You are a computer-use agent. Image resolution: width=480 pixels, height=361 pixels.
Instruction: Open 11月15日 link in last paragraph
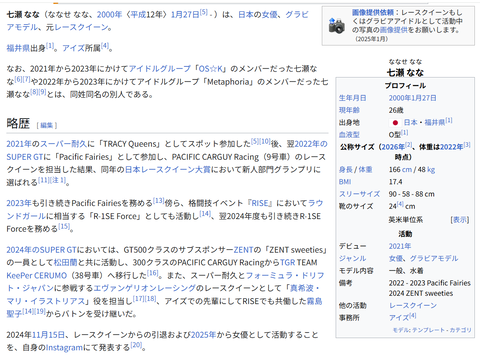pyautogui.click(x=49, y=335)
